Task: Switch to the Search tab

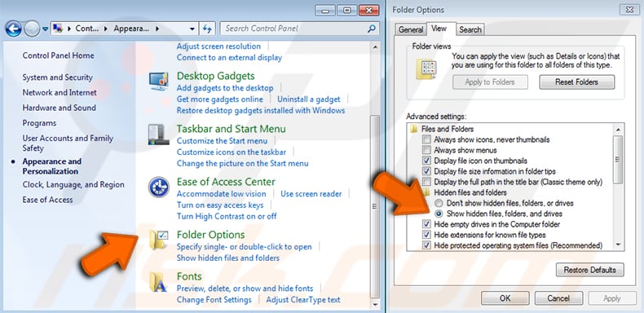Action: tap(470, 29)
